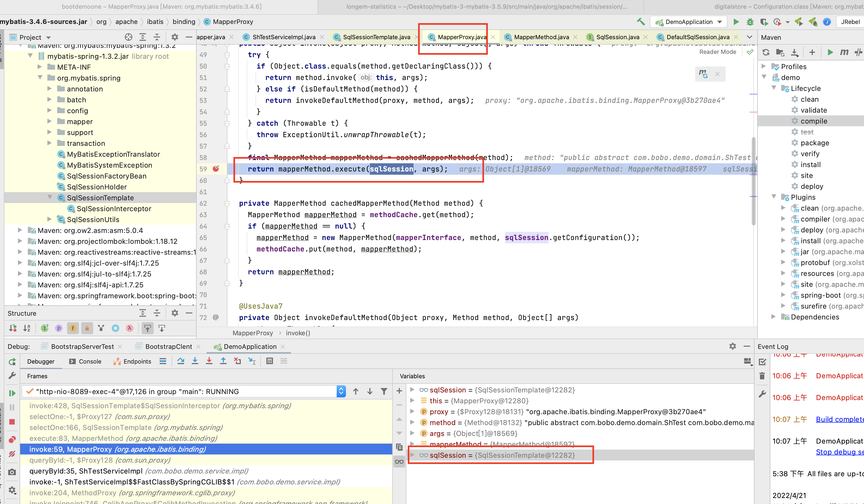Image resolution: width=864 pixels, height=504 pixels.
Task: Expand the Profiles node in Maven panel
Action: [x=763, y=66]
